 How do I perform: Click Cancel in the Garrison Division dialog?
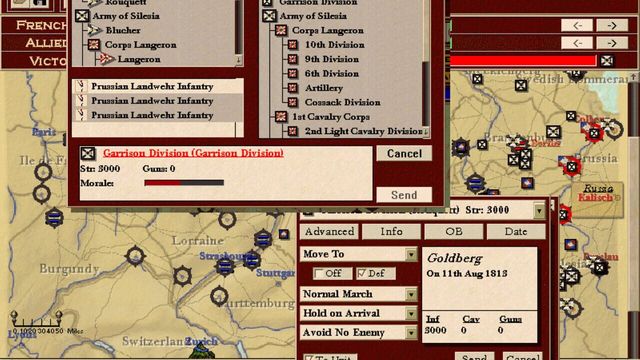click(404, 153)
